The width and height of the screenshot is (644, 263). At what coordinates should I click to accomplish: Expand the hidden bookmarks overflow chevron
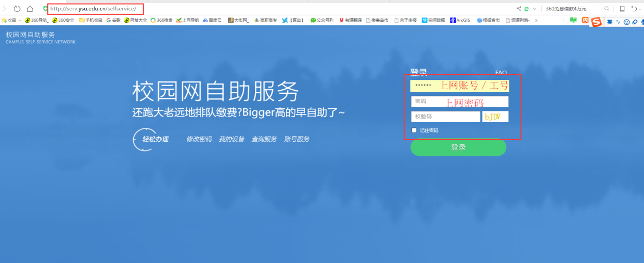click(536, 21)
